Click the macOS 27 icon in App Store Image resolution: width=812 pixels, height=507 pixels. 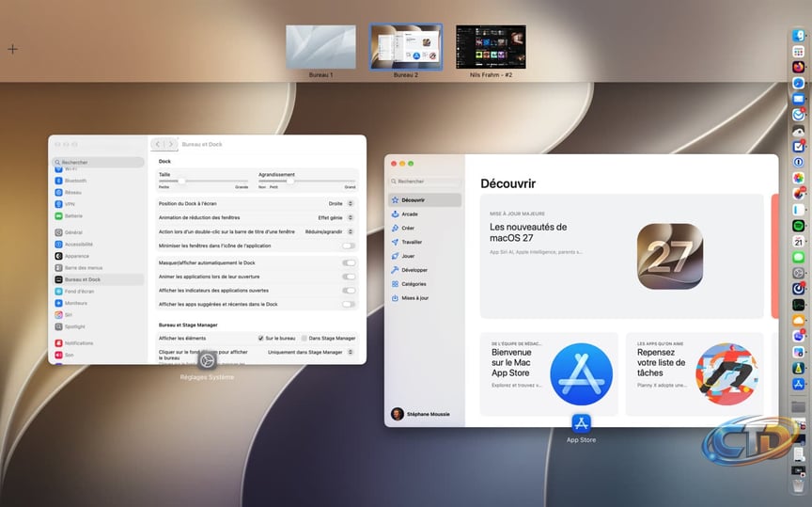tap(670, 256)
